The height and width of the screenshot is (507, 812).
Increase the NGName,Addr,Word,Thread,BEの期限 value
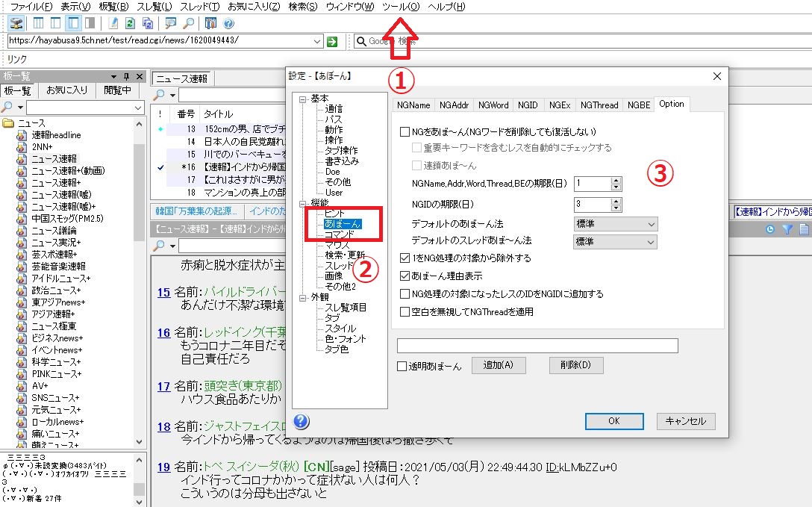[616, 180]
